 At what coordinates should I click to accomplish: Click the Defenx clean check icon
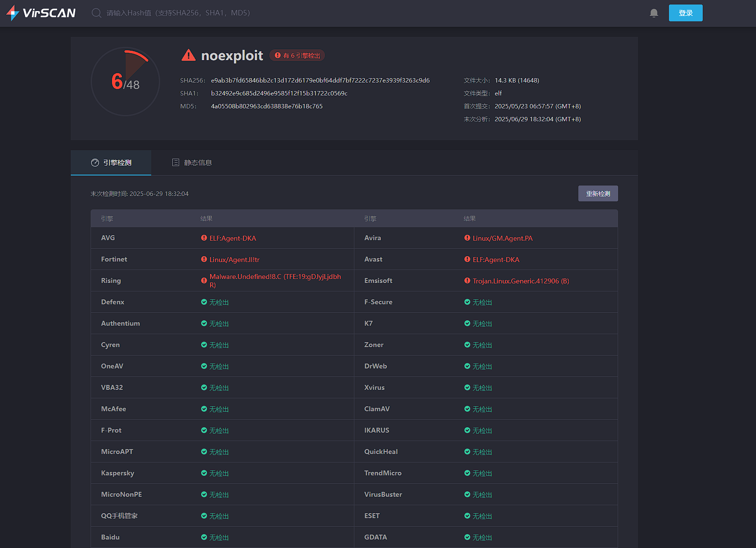pyautogui.click(x=204, y=302)
